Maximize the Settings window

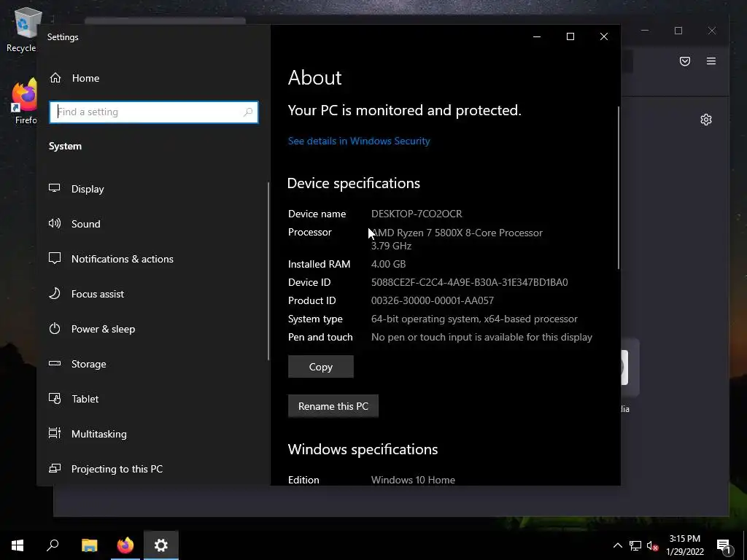click(x=570, y=36)
